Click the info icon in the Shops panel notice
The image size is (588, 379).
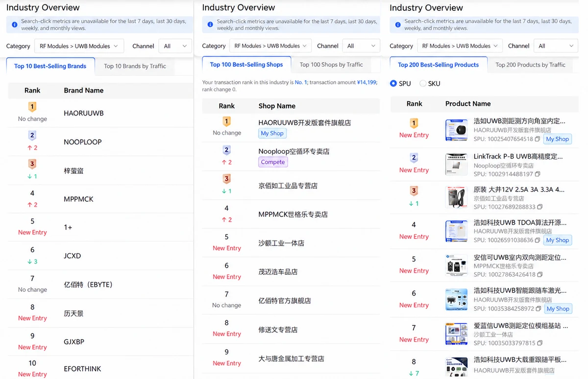tap(210, 24)
